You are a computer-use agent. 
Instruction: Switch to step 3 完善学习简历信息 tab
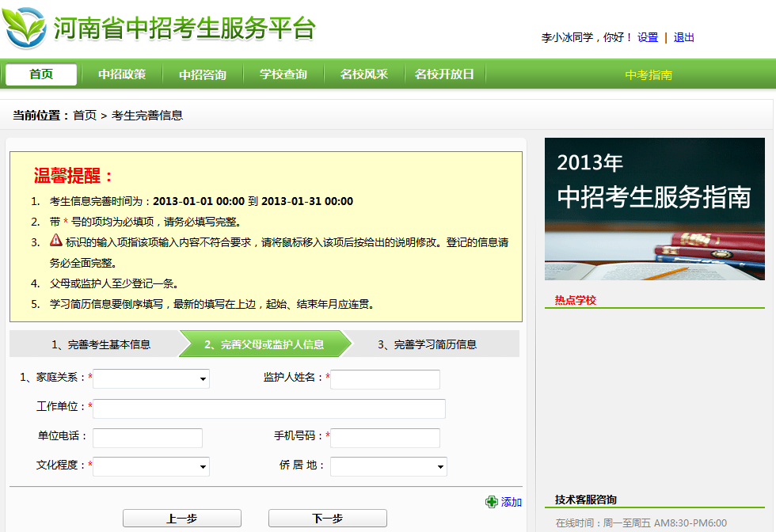point(427,344)
